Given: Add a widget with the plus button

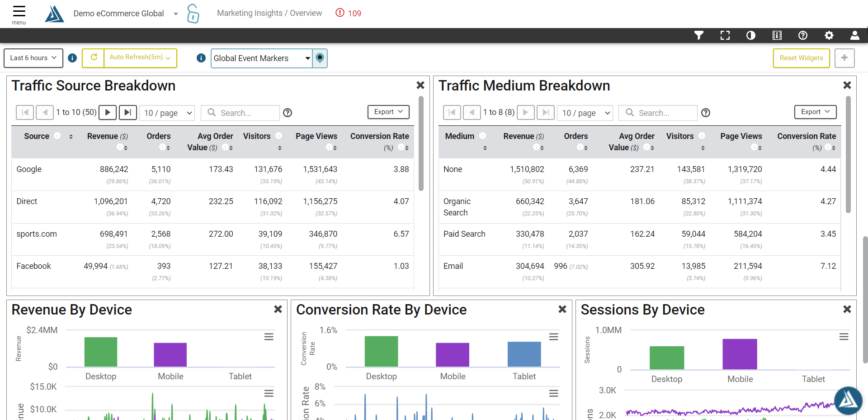Looking at the screenshot, I should coord(844,58).
